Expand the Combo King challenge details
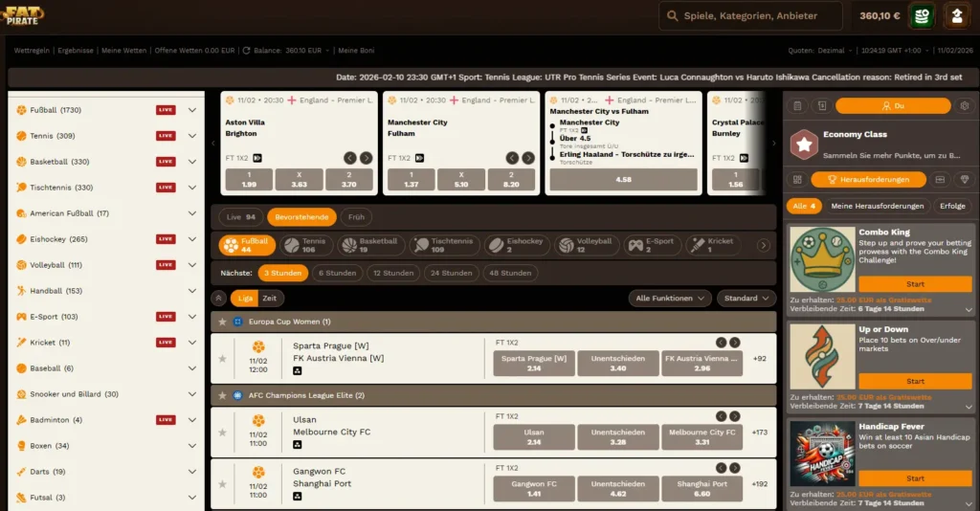The image size is (980, 511). pos(969,309)
